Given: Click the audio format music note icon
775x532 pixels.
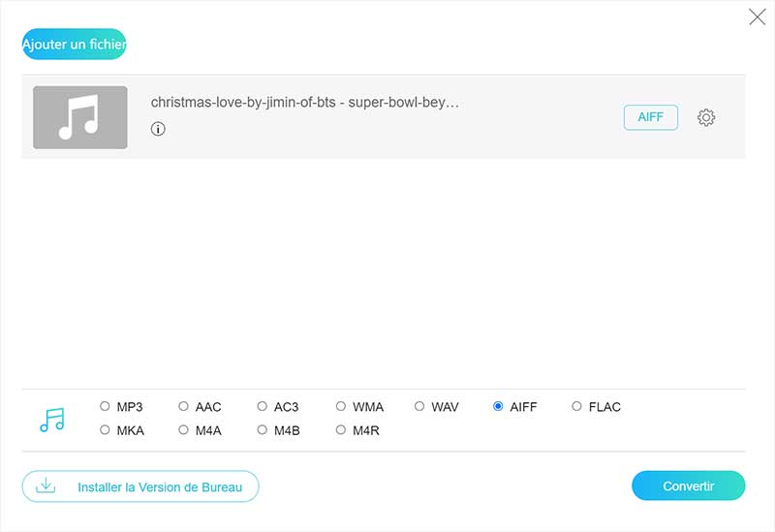Looking at the screenshot, I should point(51,419).
